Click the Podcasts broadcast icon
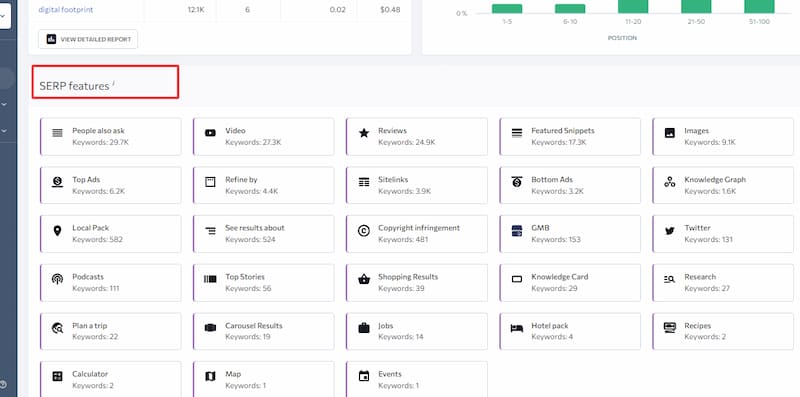The width and height of the screenshot is (800, 397). 57,279
